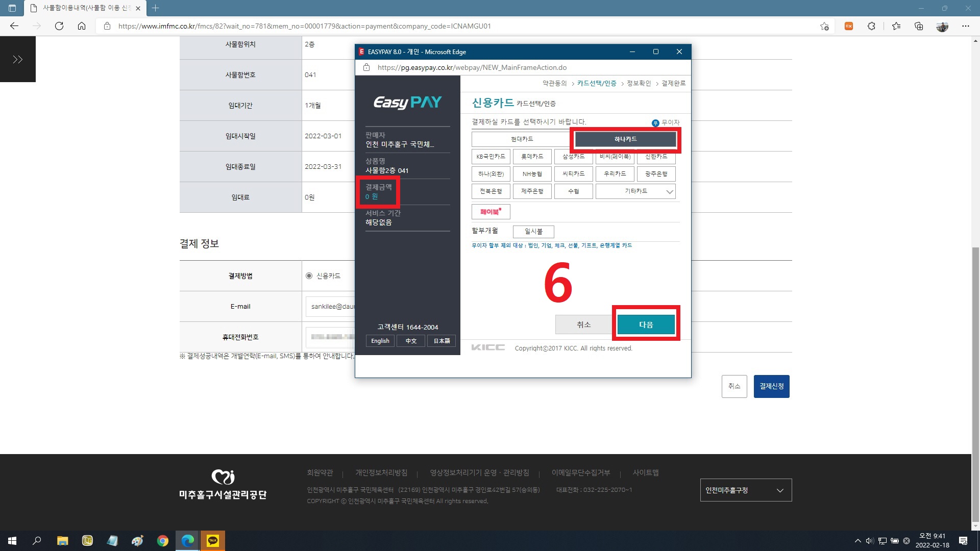
Task: Switch to the English language tab
Action: pyautogui.click(x=380, y=341)
